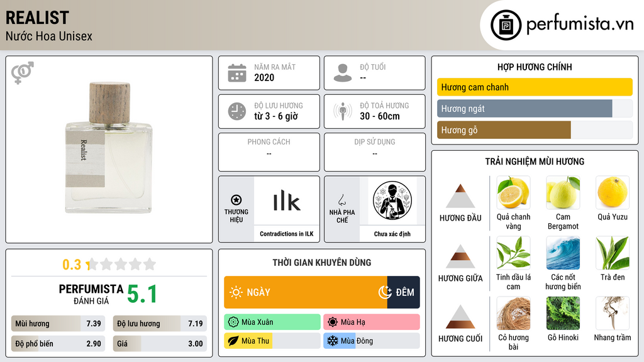The image size is (644, 362).
Task: Open the Contradictions in ILK brand link
Action: pyautogui.click(x=287, y=234)
